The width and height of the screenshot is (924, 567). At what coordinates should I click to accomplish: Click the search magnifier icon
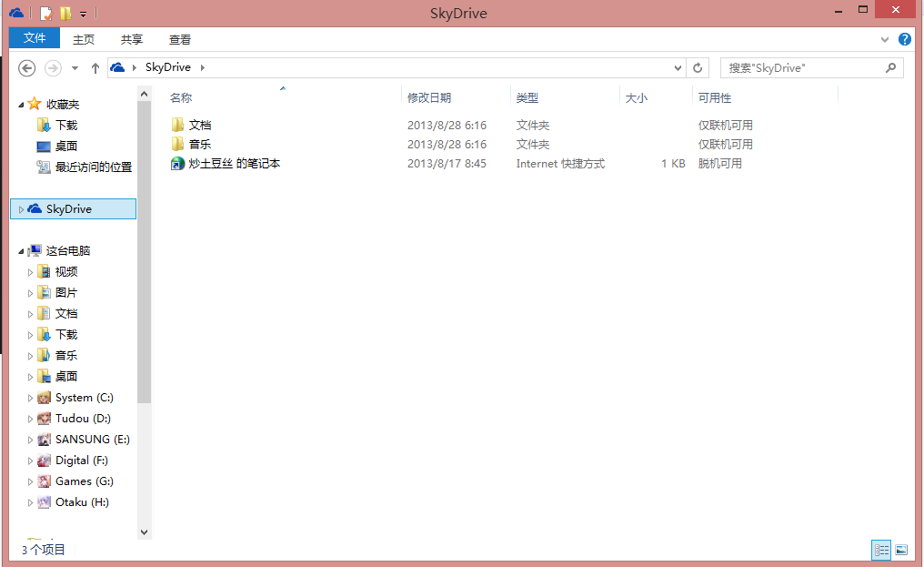point(891,68)
